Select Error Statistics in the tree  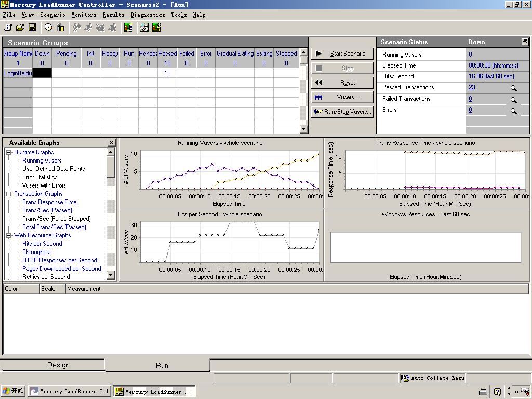tap(39, 177)
